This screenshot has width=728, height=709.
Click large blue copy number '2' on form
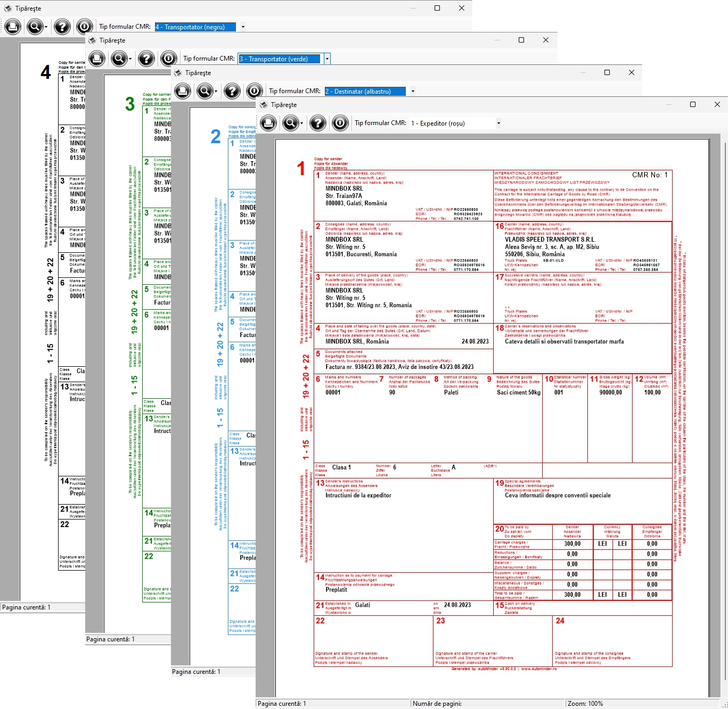(216, 137)
